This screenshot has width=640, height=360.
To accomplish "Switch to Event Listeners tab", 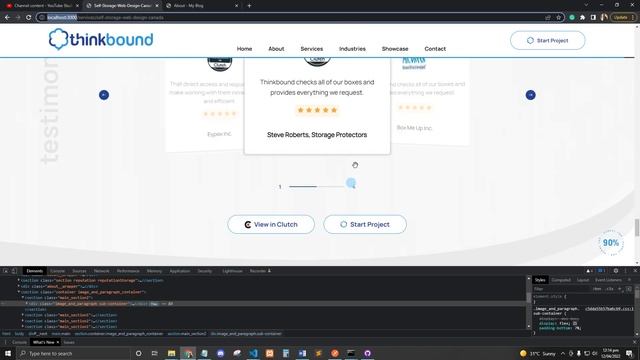I will [x=608, y=280].
